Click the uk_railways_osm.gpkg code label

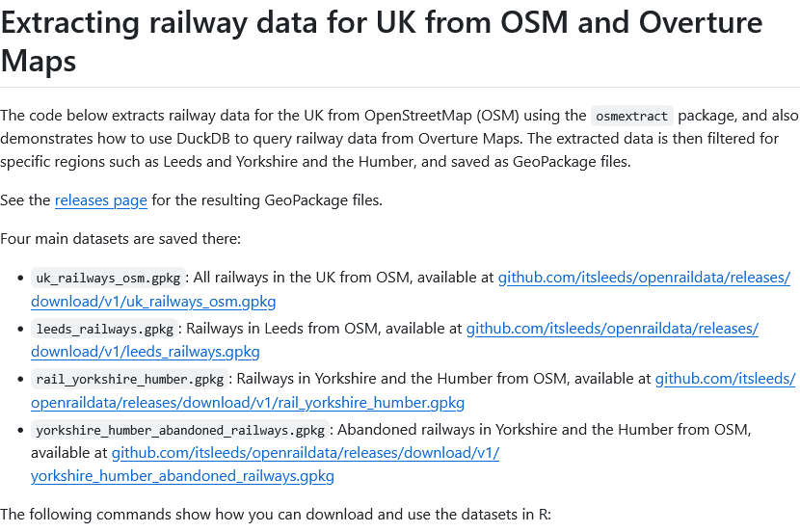click(x=106, y=279)
